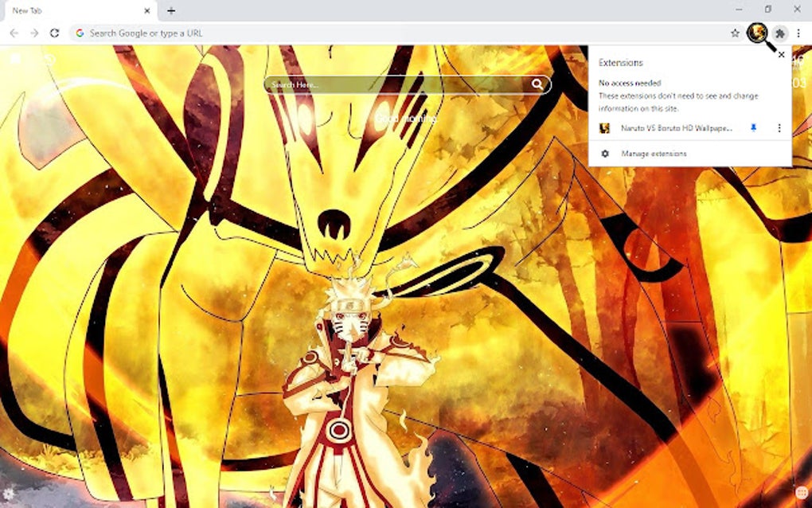The image size is (812, 508).
Task: Open more options for Naruto VS Boruto extension
Action: [x=779, y=128]
